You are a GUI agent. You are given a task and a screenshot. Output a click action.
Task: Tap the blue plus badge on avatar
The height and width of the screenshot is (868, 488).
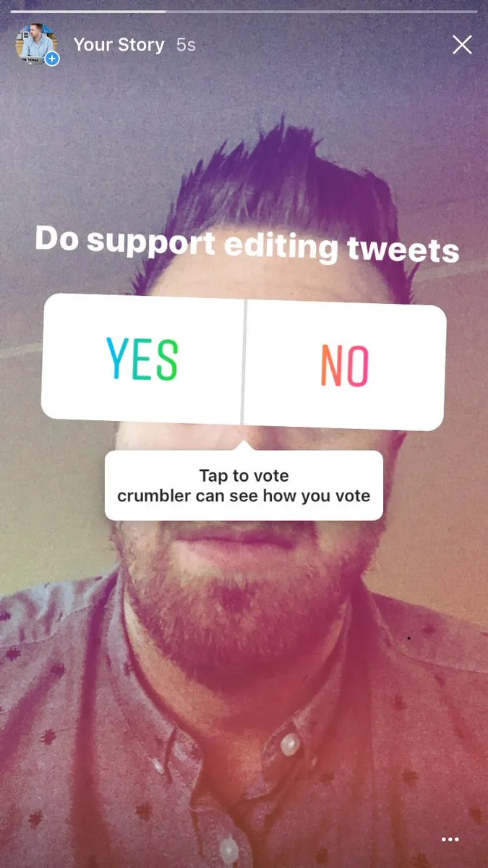(52, 59)
